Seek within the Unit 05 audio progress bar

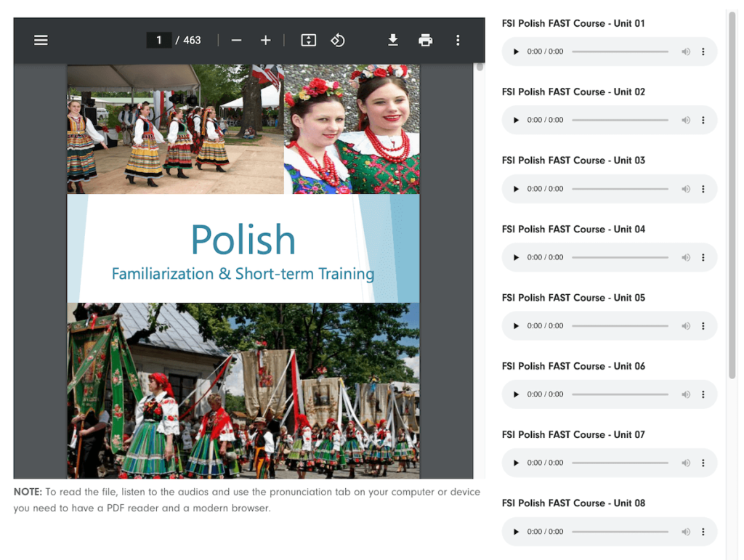620,325
